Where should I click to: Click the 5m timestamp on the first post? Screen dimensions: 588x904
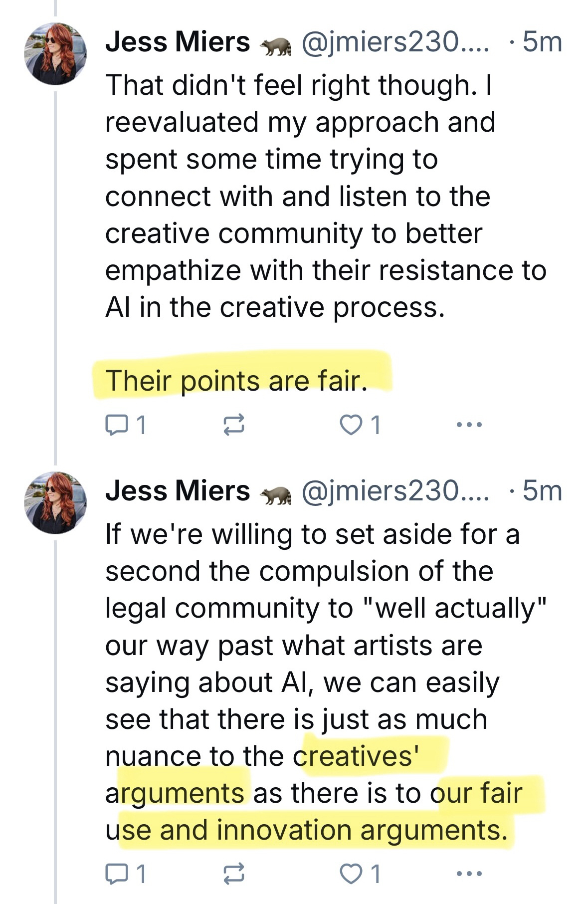point(542,42)
